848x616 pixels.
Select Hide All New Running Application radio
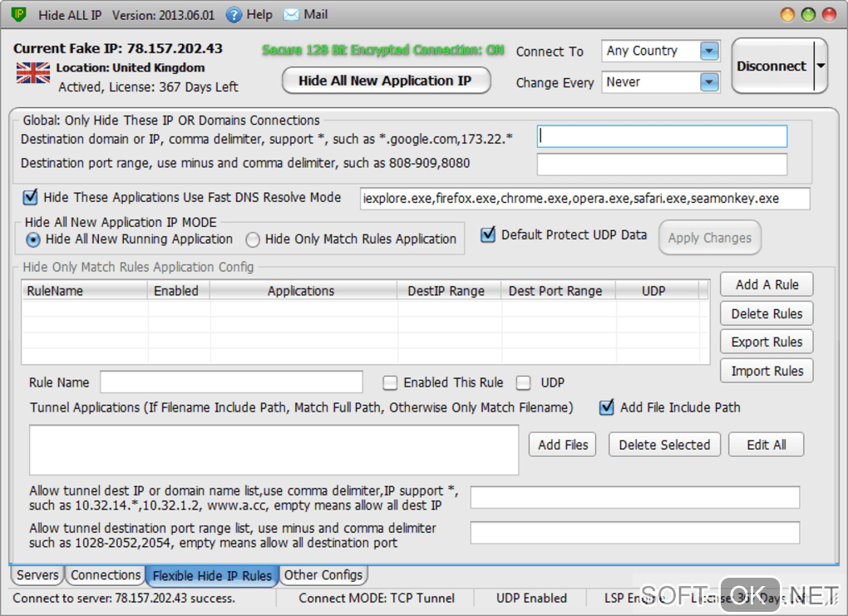pyautogui.click(x=33, y=239)
